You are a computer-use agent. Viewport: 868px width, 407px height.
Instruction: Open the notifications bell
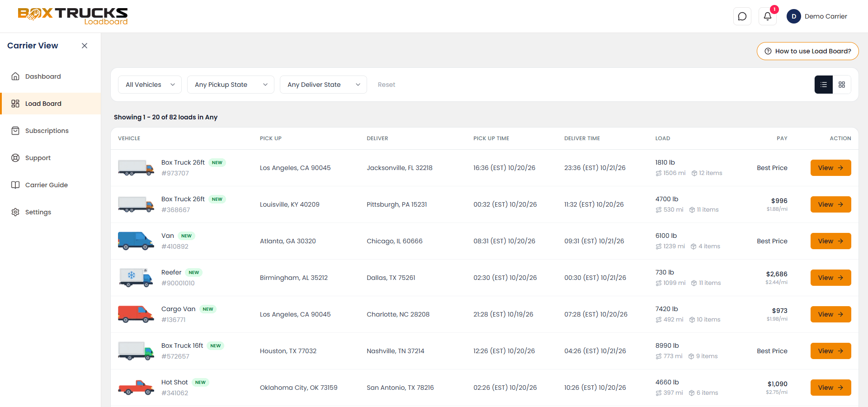tap(768, 16)
